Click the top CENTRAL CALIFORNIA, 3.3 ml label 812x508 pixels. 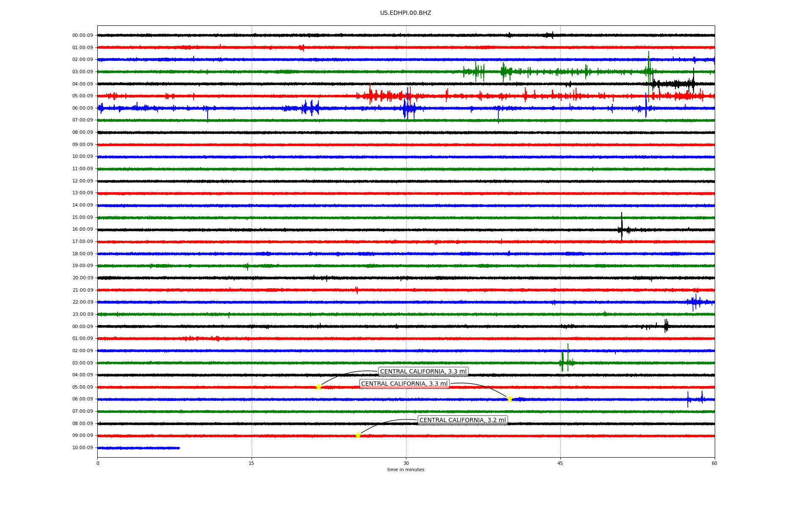(x=423, y=372)
